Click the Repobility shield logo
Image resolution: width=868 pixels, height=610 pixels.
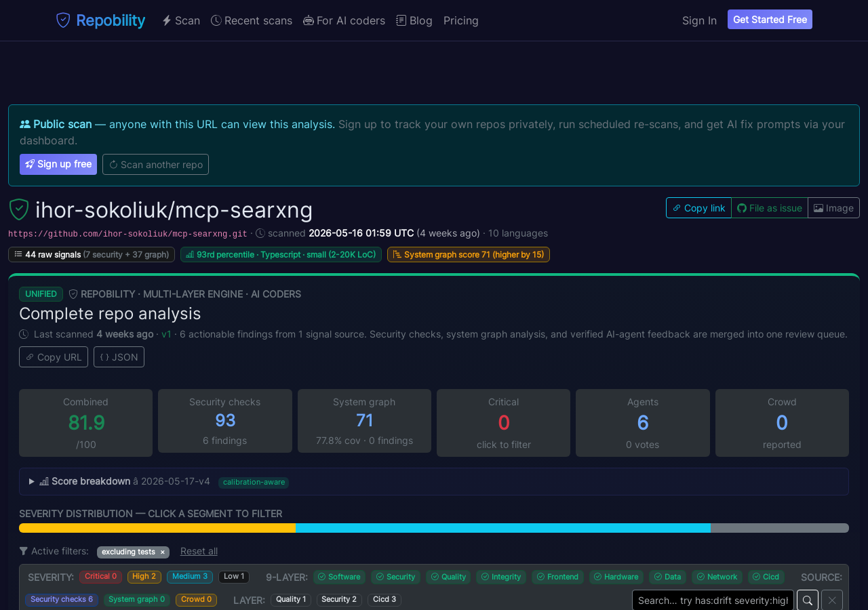coord(63,20)
